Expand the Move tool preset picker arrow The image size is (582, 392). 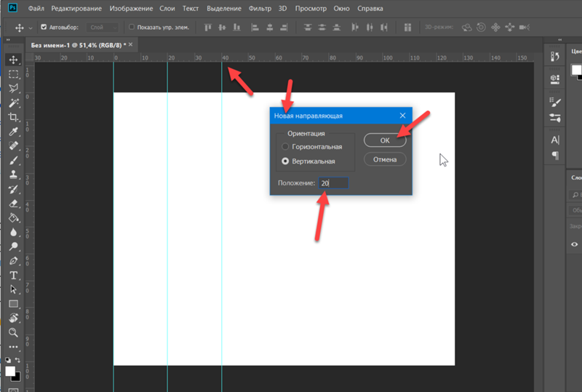click(30, 28)
